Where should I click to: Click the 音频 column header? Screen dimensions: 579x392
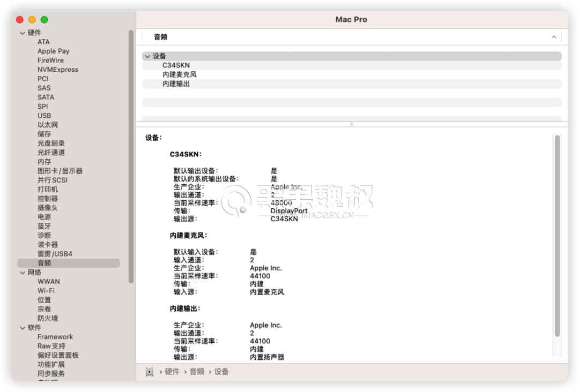pos(352,37)
